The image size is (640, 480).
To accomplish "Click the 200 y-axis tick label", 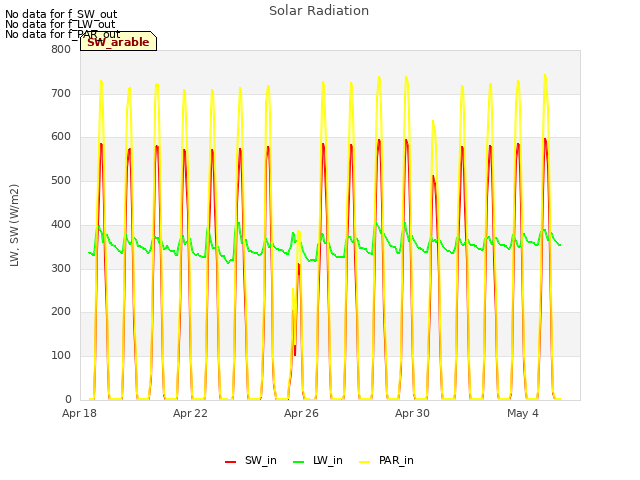I will (x=61, y=311).
